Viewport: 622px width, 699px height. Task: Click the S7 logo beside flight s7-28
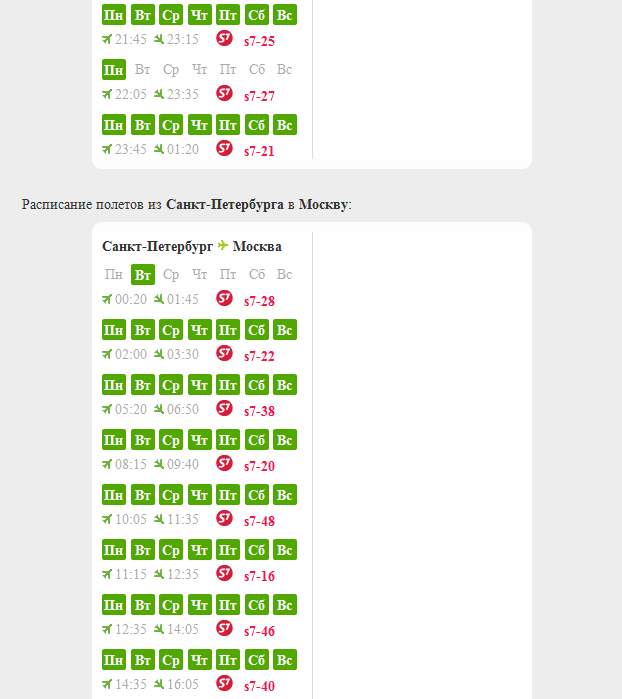pyautogui.click(x=224, y=298)
